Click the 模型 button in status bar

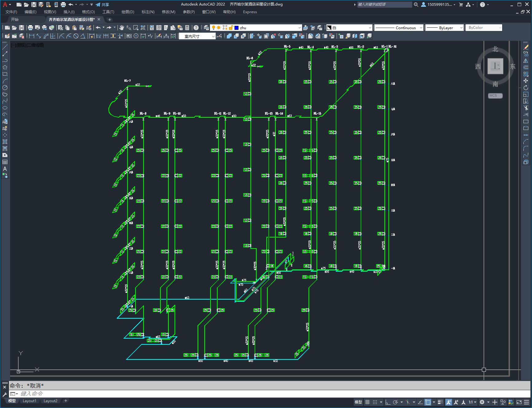click(x=358, y=402)
